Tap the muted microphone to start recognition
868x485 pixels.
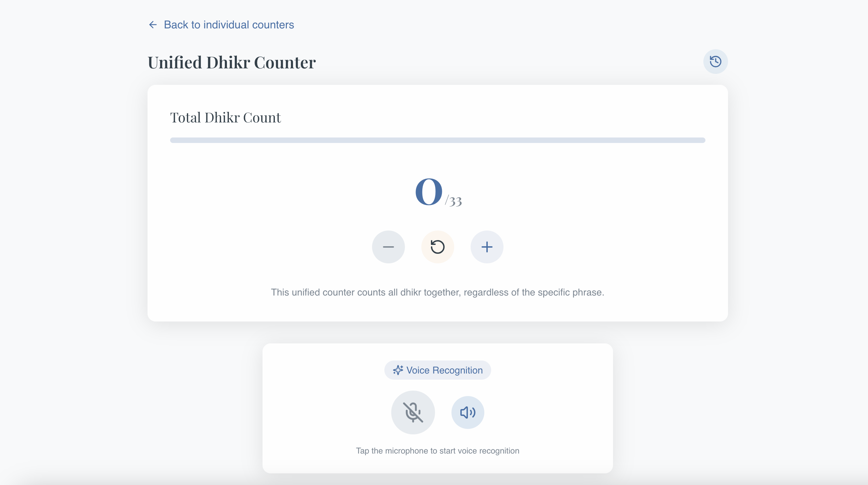pos(413,412)
